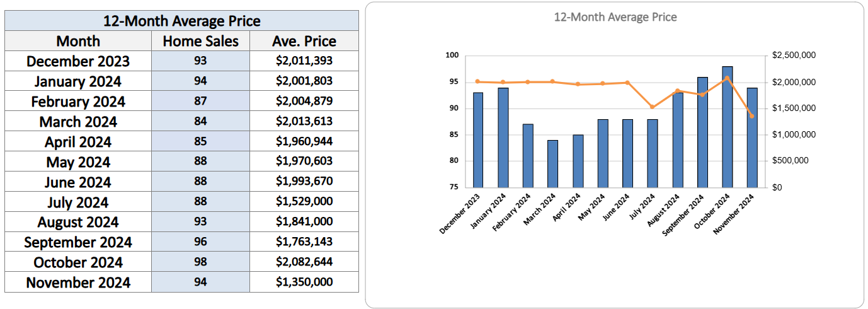868x309 pixels.
Task: Select the 'April 2024' table row label
Action: pyautogui.click(x=78, y=142)
